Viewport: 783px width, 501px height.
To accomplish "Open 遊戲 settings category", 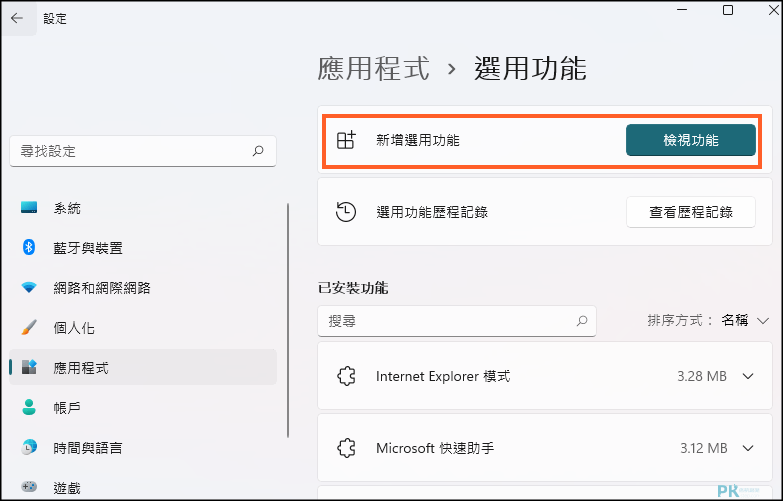I will 143,487.
